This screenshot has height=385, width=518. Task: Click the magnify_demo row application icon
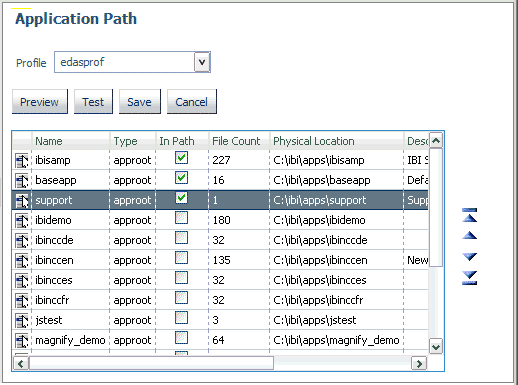click(x=22, y=341)
